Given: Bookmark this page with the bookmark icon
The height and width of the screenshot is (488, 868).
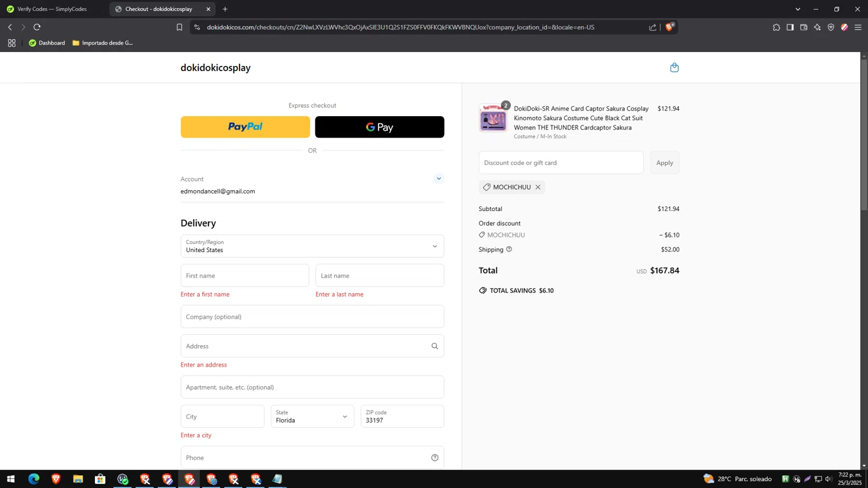Looking at the screenshot, I should pos(179,27).
